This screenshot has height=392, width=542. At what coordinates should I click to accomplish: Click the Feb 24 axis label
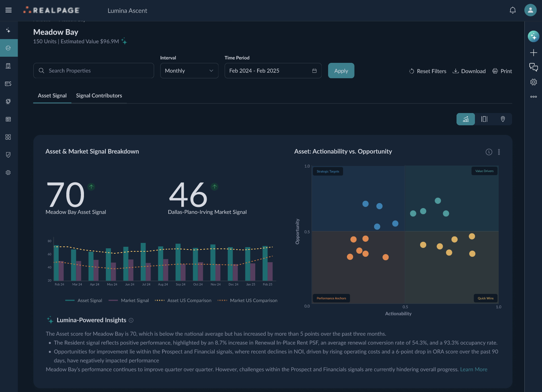click(59, 284)
